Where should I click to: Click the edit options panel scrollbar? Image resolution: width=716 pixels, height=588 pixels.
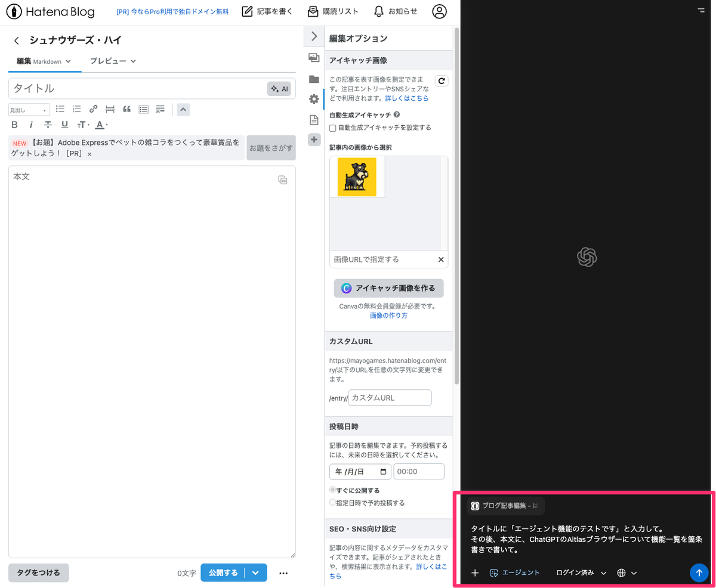[456, 206]
